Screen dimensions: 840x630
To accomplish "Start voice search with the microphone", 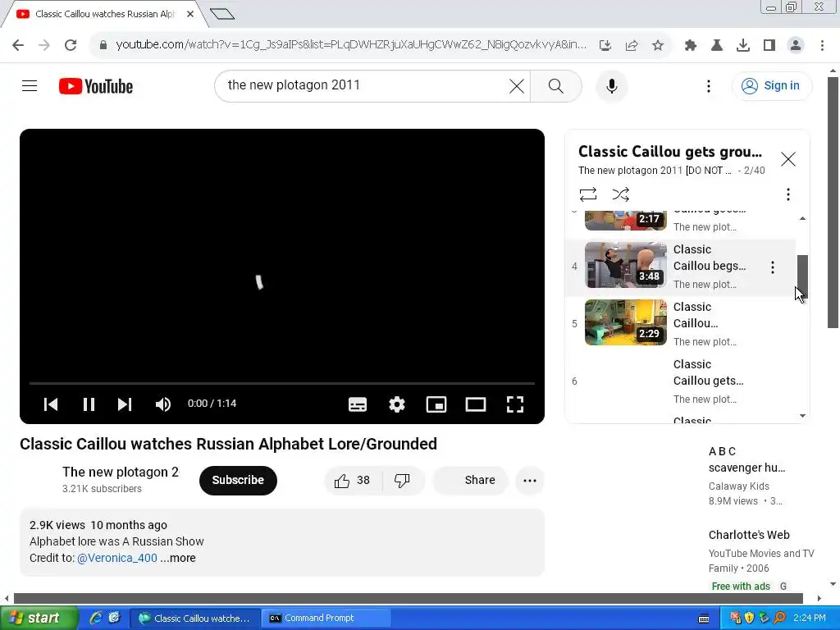I will (611, 85).
